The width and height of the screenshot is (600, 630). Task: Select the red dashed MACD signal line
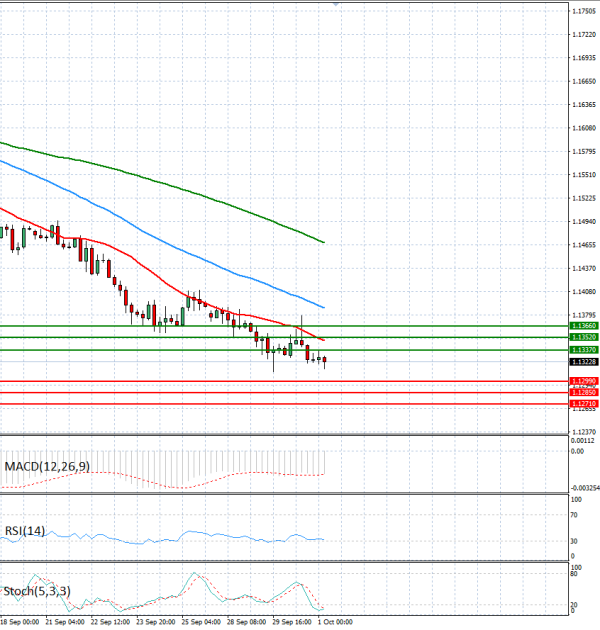click(x=161, y=480)
